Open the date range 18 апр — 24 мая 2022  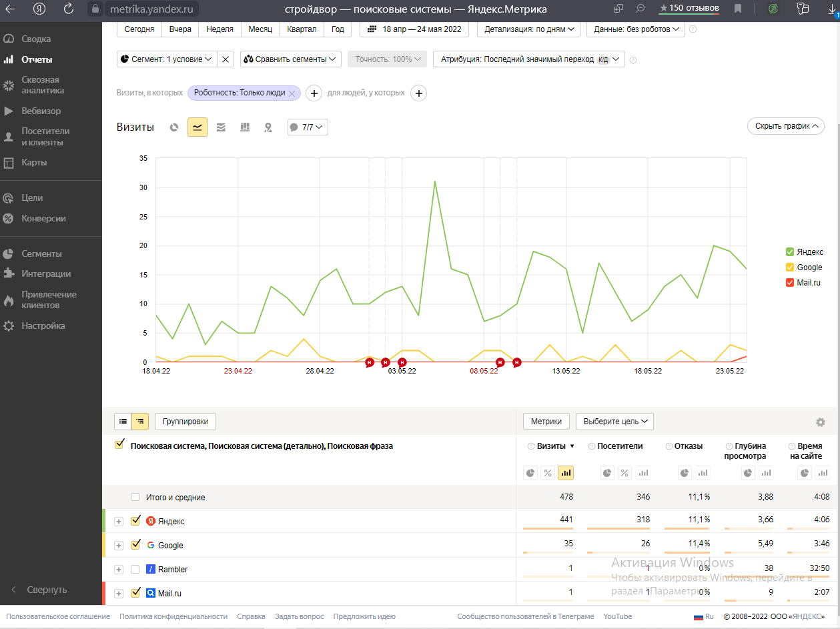click(x=414, y=29)
